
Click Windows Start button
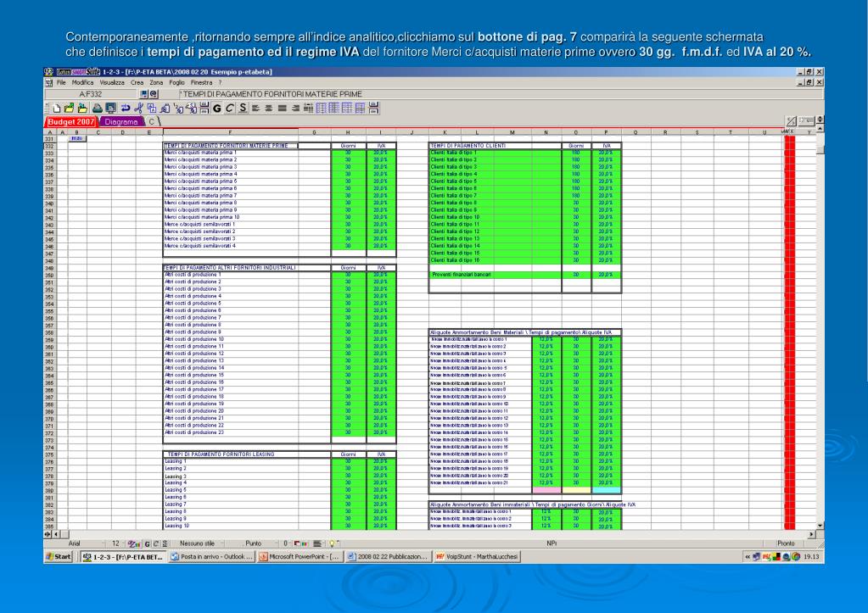coord(59,556)
